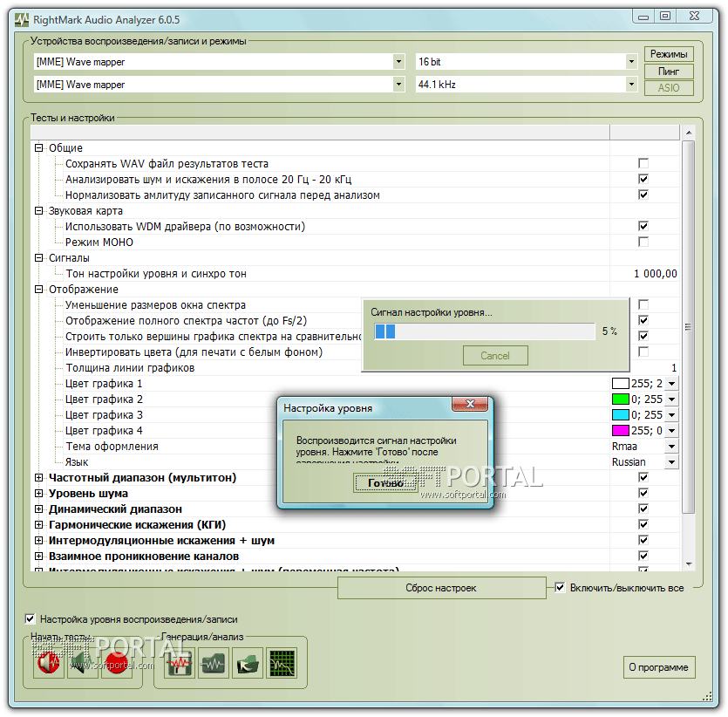This screenshot has height=717, width=728.
Task: Click the green Цвет графика 2 swatch
Action: click(620, 399)
